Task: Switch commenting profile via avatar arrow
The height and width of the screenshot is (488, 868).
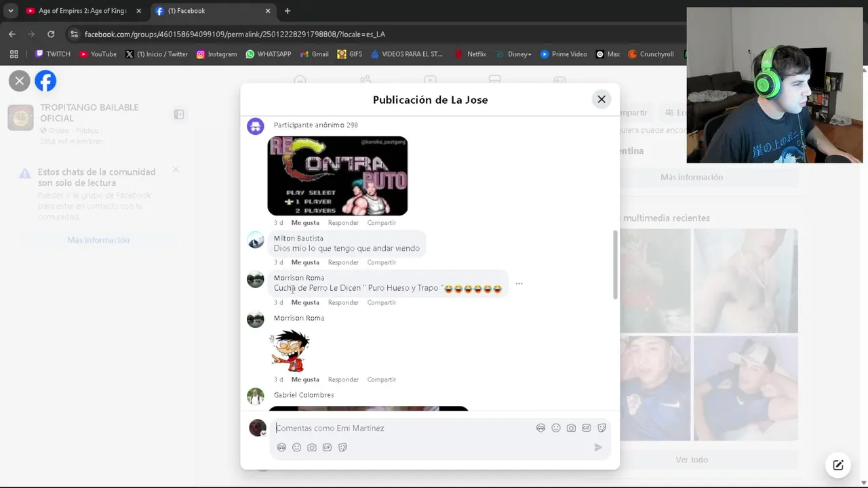Action: click(x=264, y=434)
